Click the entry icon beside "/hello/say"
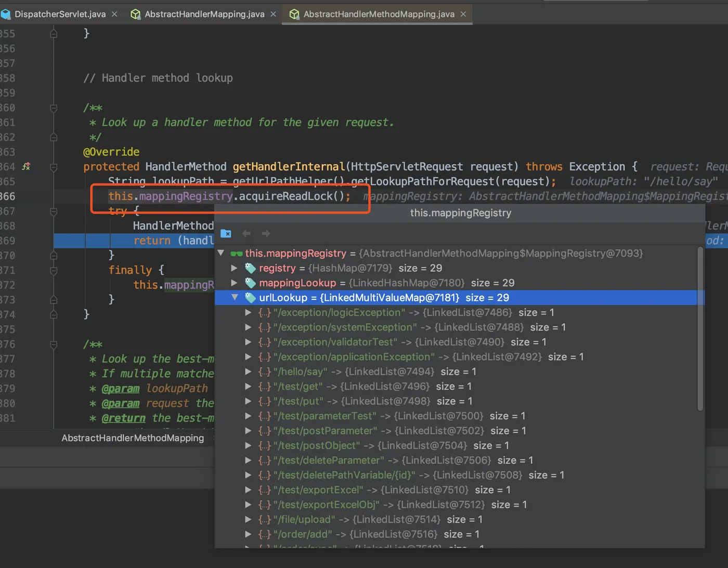 pyautogui.click(x=265, y=372)
